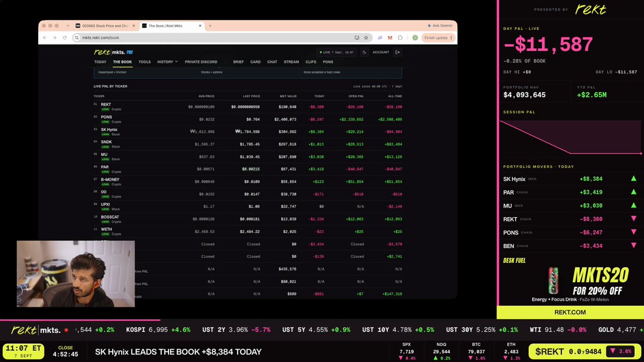
Task: Open the PONS nav item
Action: pos(328,62)
